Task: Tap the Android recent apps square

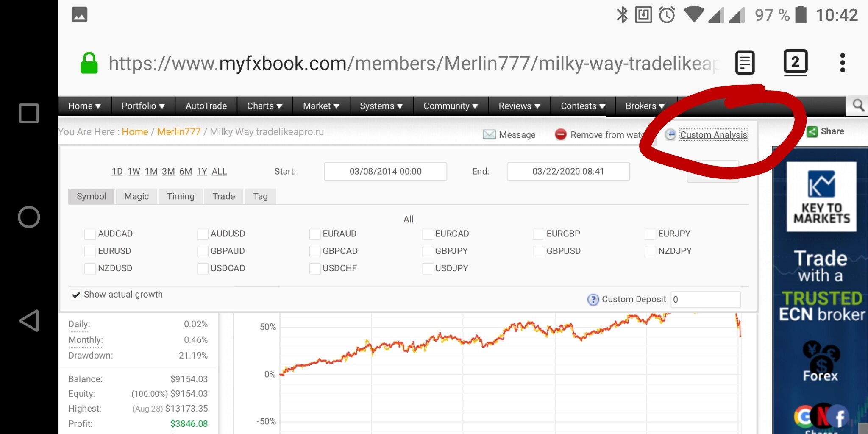Action: [x=29, y=114]
